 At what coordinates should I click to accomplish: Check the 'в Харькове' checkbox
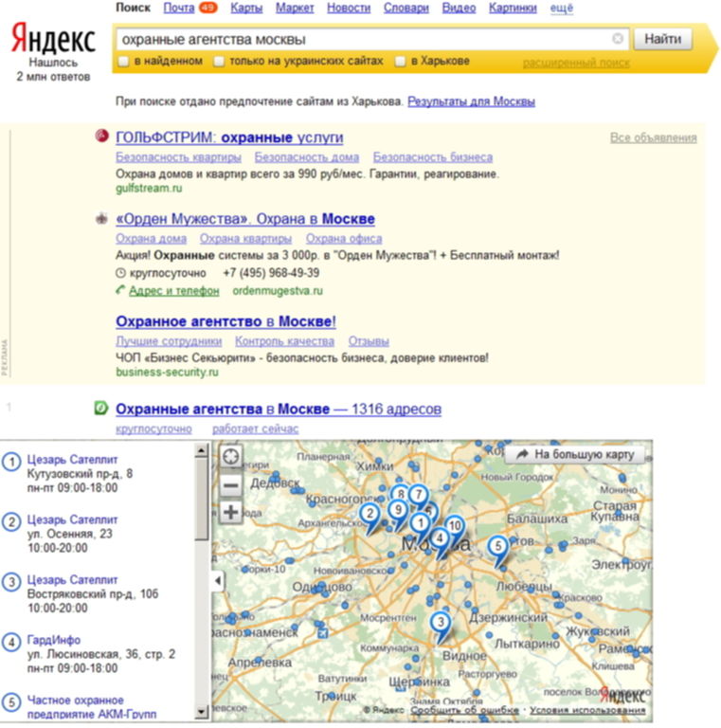400,62
